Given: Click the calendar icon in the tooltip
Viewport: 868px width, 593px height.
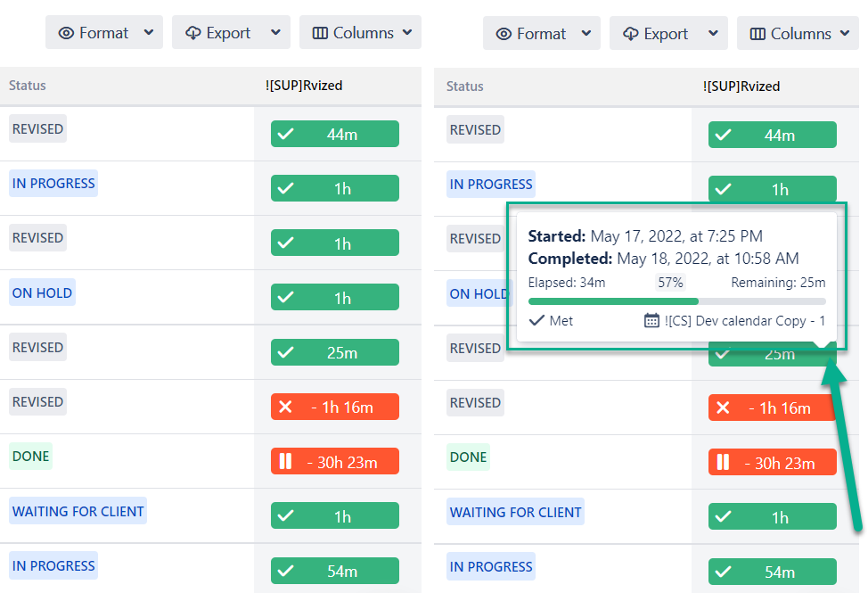Looking at the screenshot, I should (x=651, y=321).
